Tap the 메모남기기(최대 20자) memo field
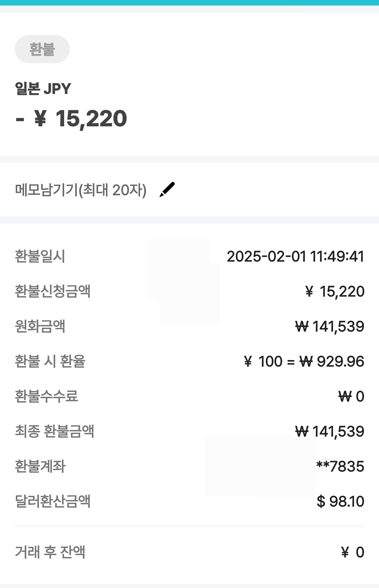 [x=81, y=190]
